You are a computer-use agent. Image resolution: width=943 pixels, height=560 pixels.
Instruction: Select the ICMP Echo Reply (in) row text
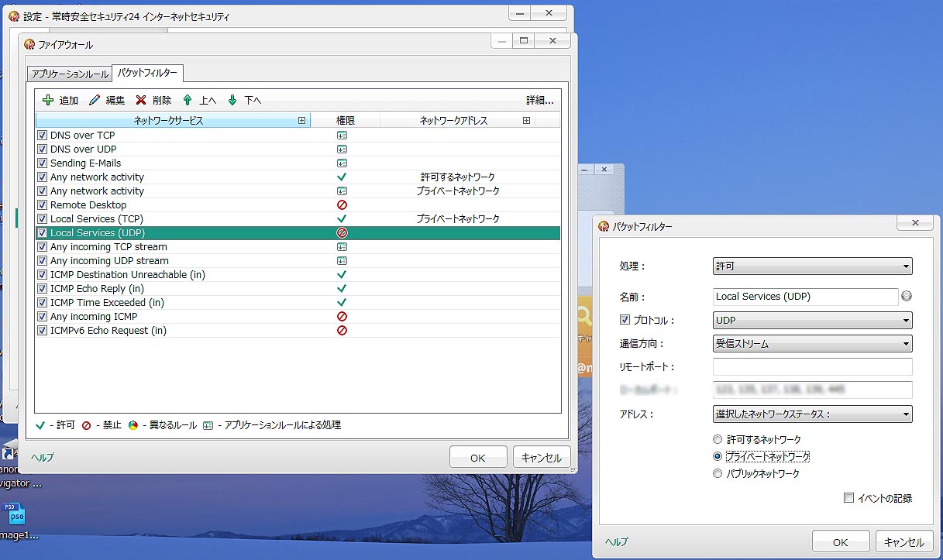coord(97,289)
